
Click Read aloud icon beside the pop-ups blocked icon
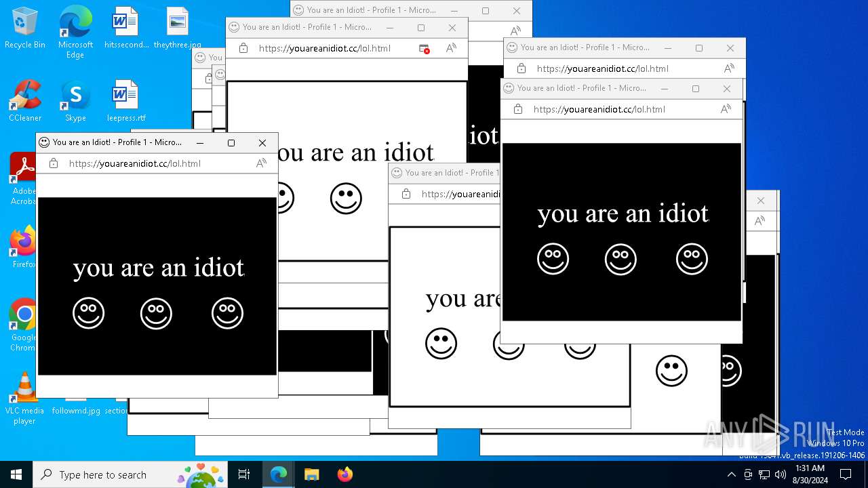[451, 48]
